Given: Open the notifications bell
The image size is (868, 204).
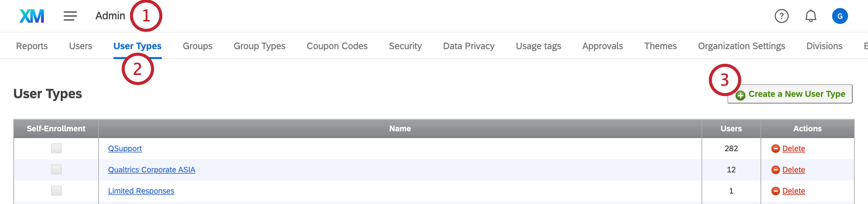Looking at the screenshot, I should tap(810, 16).
